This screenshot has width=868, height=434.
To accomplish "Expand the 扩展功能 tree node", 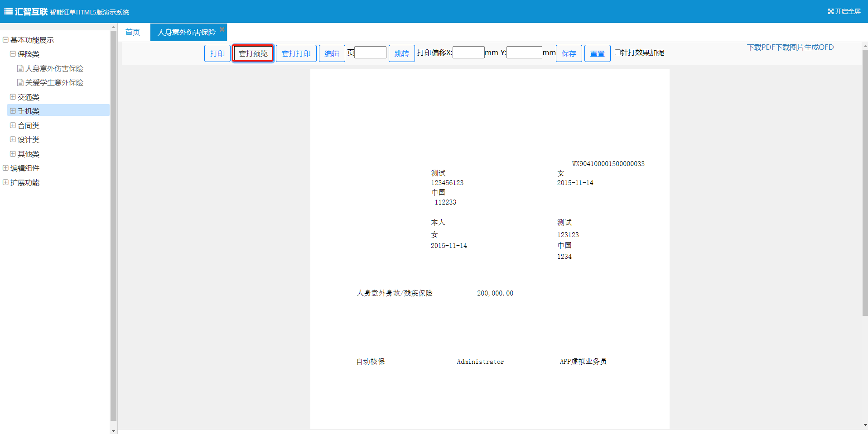I will tap(5, 182).
